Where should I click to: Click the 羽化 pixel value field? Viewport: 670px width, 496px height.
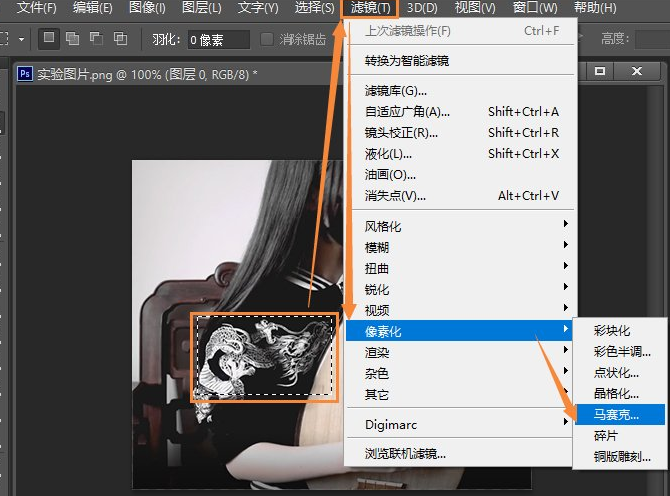[218, 40]
